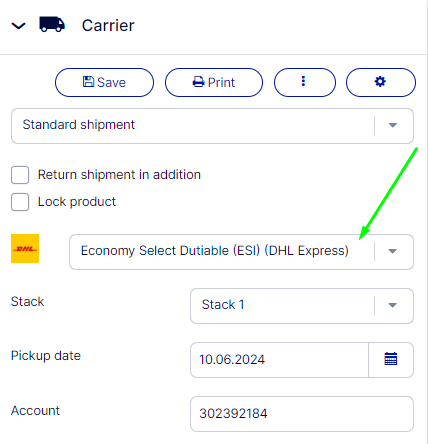
Task: Expand the Economy Select Dutiable dropdown arrow
Action: [393, 251]
